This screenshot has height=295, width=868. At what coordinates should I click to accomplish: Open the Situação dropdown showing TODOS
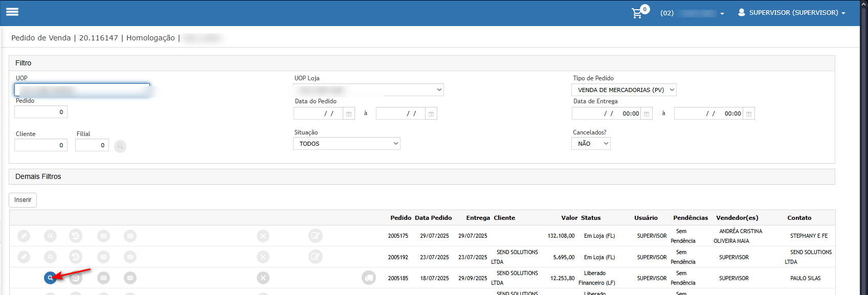pyautogui.click(x=347, y=144)
